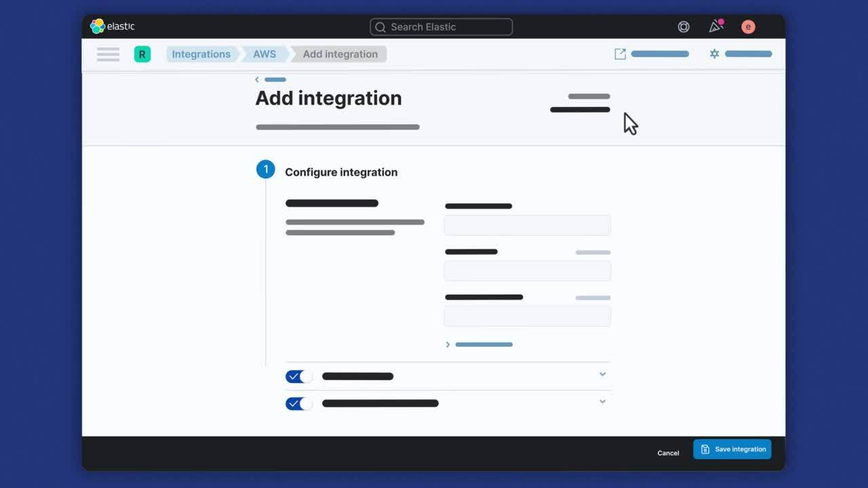Click the Cancel button
Image resolution: width=868 pixels, height=488 pixels.
coord(668,453)
